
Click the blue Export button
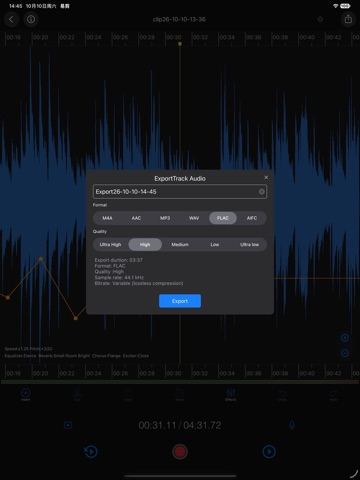click(x=180, y=301)
